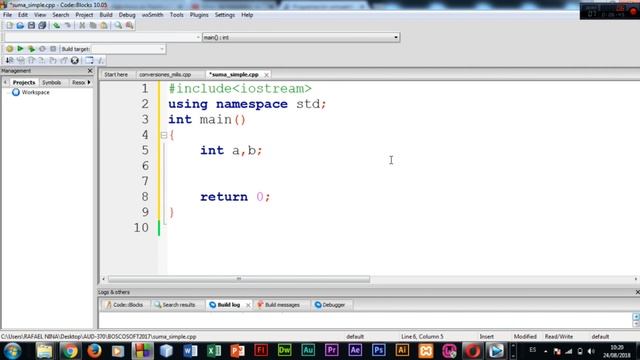This screenshot has height=360, width=640.
Task: Click the Save all files icon
Action: [42, 25]
